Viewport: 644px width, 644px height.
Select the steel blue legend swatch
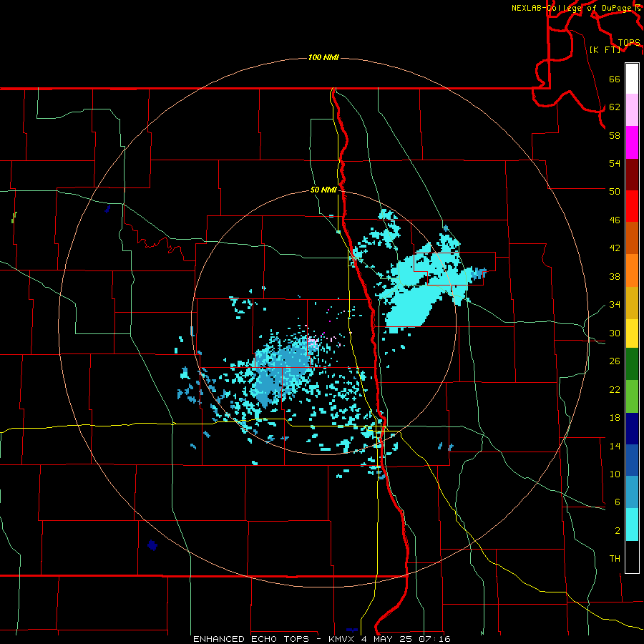[632, 492]
